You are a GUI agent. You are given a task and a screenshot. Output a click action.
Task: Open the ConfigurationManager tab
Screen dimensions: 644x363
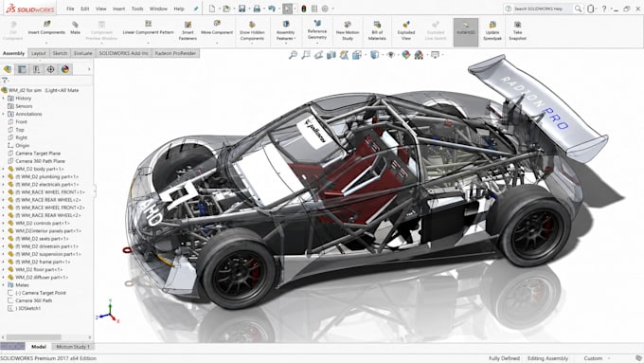[x=36, y=69]
